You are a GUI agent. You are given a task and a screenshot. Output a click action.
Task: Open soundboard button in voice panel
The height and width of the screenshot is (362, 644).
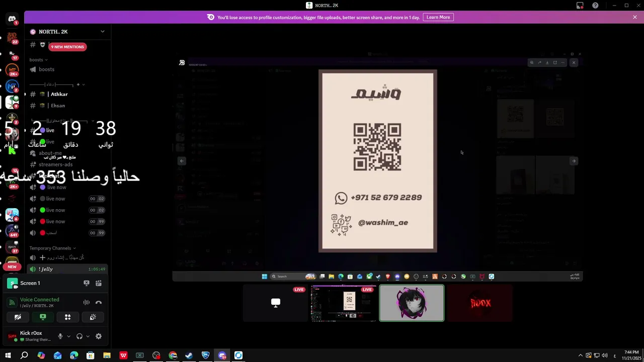pos(93,317)
